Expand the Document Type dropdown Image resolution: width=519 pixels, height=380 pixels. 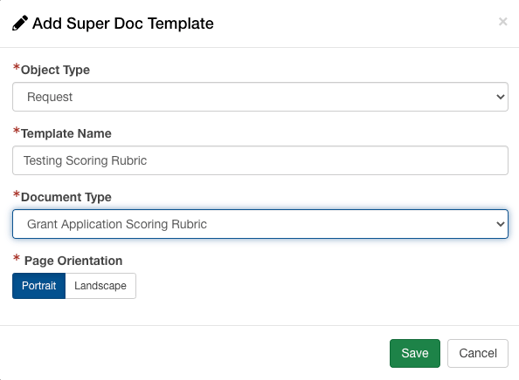[x=260, y=224]
